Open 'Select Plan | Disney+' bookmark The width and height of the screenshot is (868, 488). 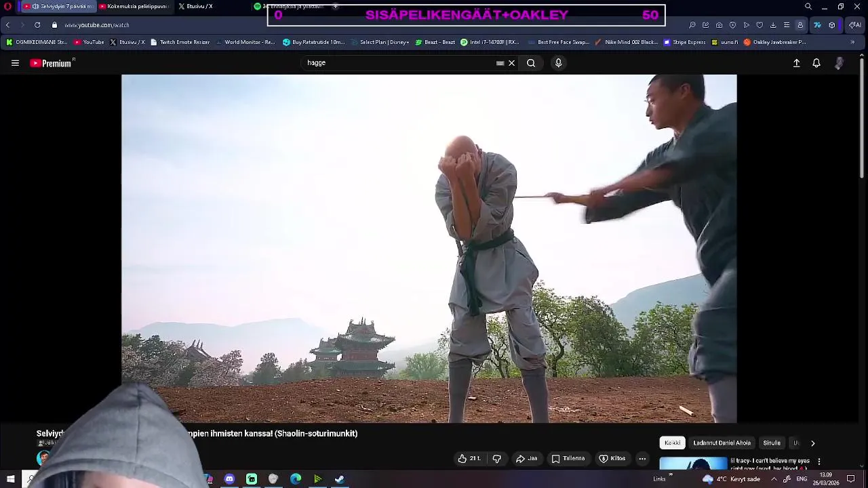coord(380,42)
